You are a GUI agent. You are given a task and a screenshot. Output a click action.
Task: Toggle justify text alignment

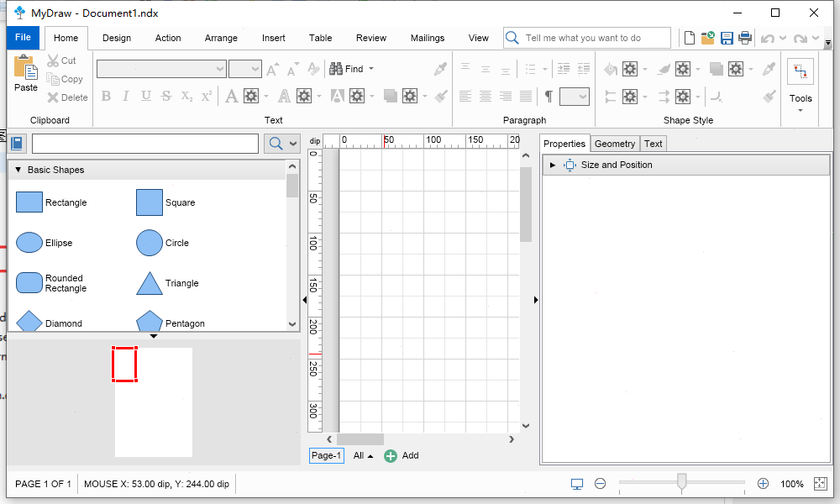pos(526,97)
